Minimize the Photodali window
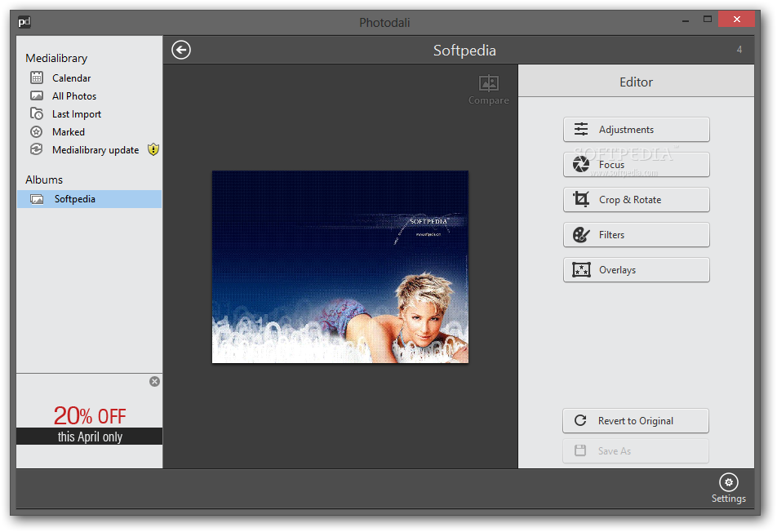Viewport: 777px width, 532px height. [686, 20]
